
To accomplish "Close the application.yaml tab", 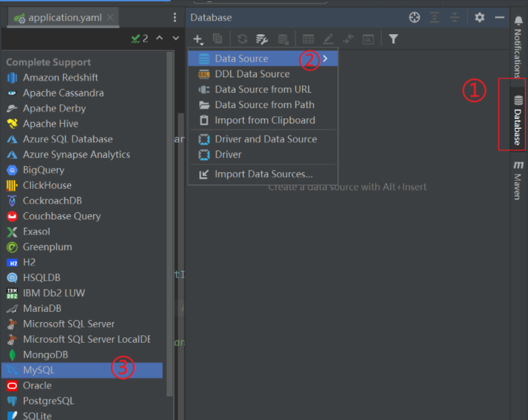I will click(110, 17).
